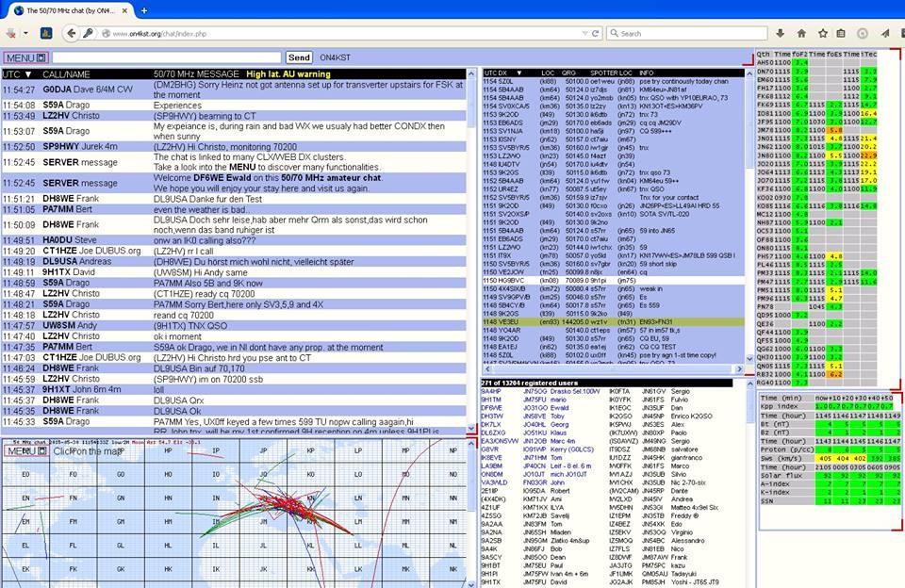905x588 pixels.
Task: Click DL9USA Andreas chat entry
Action: pos(76,261)
